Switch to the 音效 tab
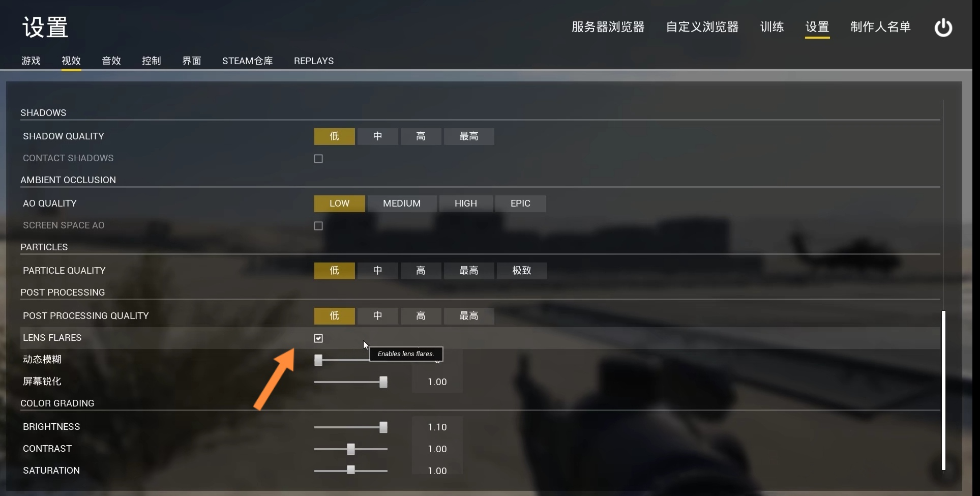 (111, 61)
